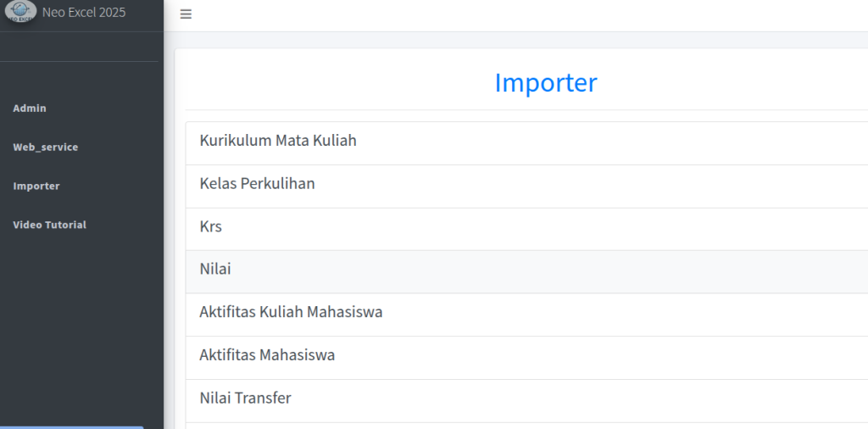Click the blue Importer page heading
This screenshot has height=429, width=868.
point(546,83)
